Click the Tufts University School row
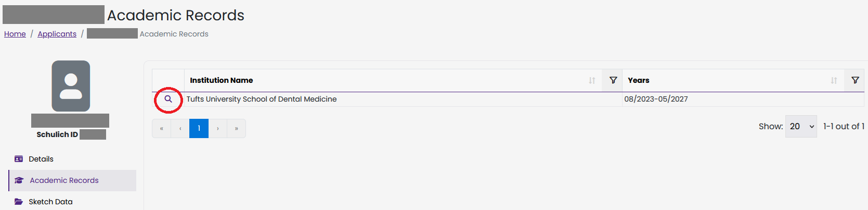 click(x=508, y=99)
